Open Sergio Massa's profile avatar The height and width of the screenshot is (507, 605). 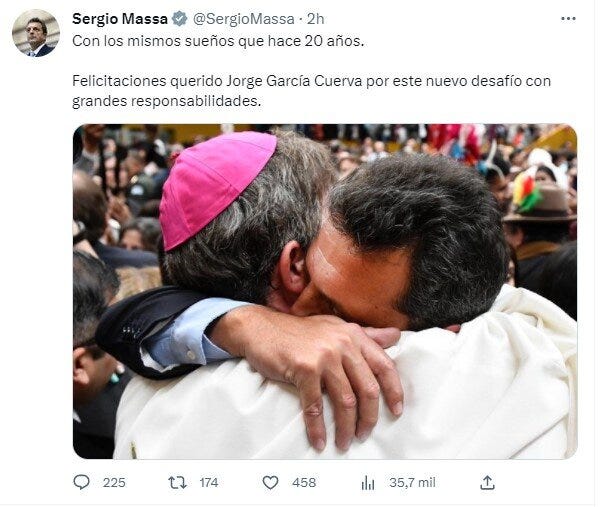click(x=36, y=33)
